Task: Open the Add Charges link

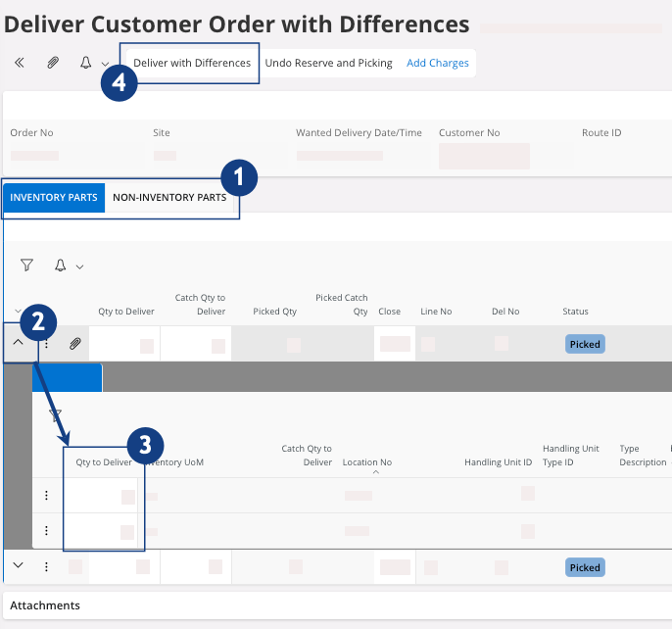Action: pos(438,63)
